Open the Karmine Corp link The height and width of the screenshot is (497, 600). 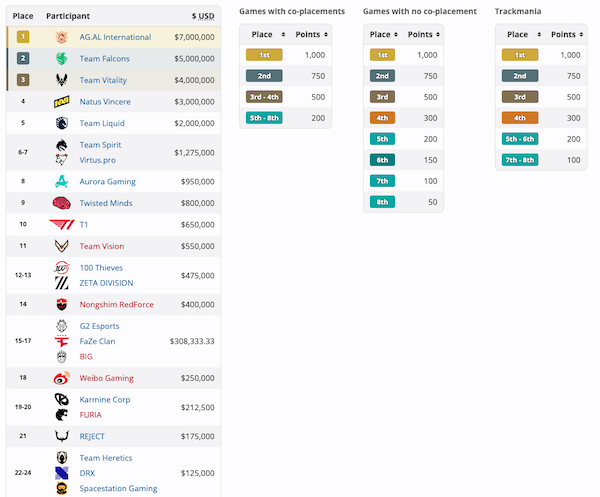pyautogui.click(x=105, y=399)
